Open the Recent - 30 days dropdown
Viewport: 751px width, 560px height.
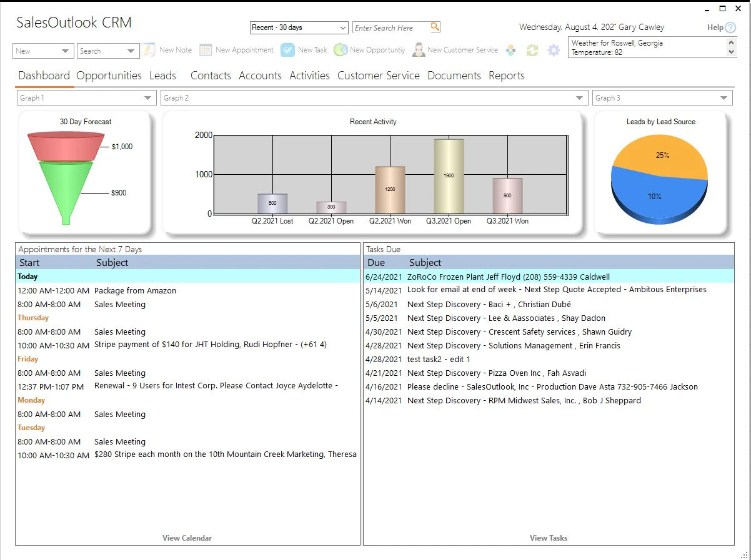pyautogui.click(x=342, y=27)
